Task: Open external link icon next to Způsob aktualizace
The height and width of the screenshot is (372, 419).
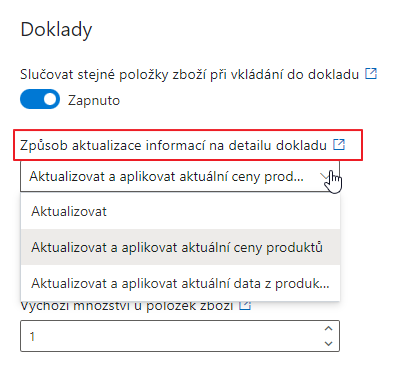Action: click(339, 145)
